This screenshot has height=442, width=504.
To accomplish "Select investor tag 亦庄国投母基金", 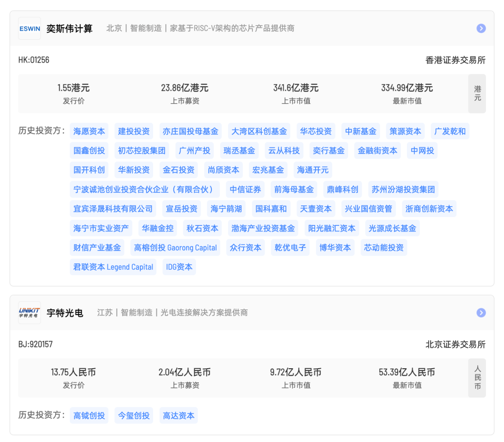I will [x=190, y=131].
